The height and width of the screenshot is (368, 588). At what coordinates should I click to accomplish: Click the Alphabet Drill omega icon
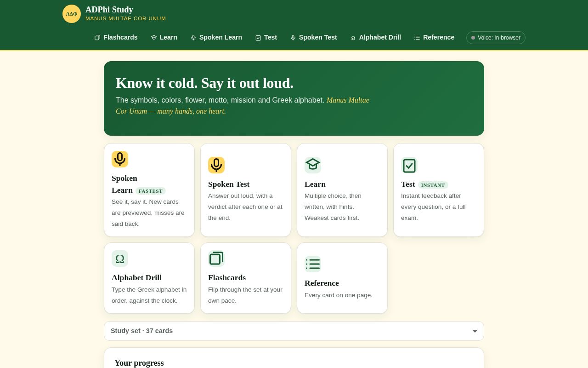click(120, 259)
